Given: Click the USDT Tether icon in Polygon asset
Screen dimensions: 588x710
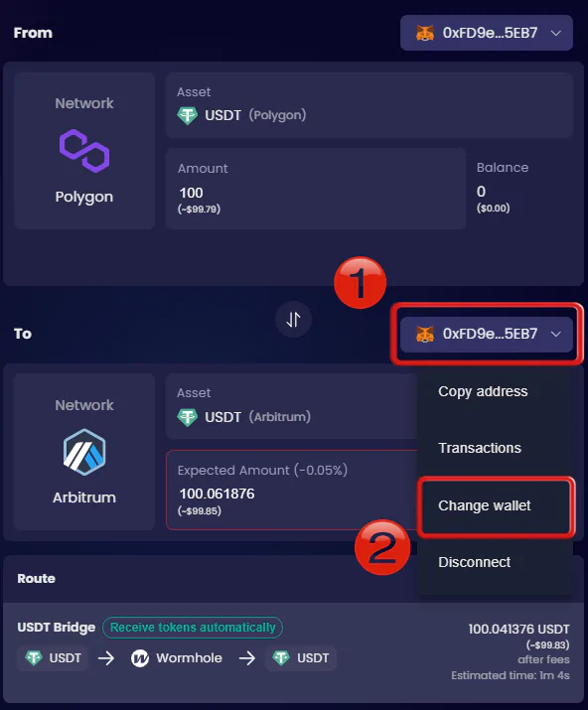Looking at the screenshot, I should pos(187,115).
